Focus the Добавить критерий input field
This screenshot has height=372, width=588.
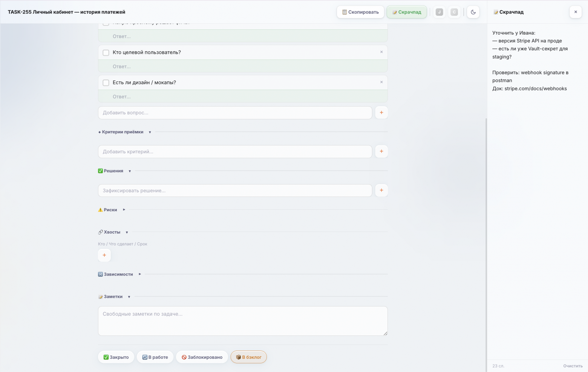tap(235, 151)
